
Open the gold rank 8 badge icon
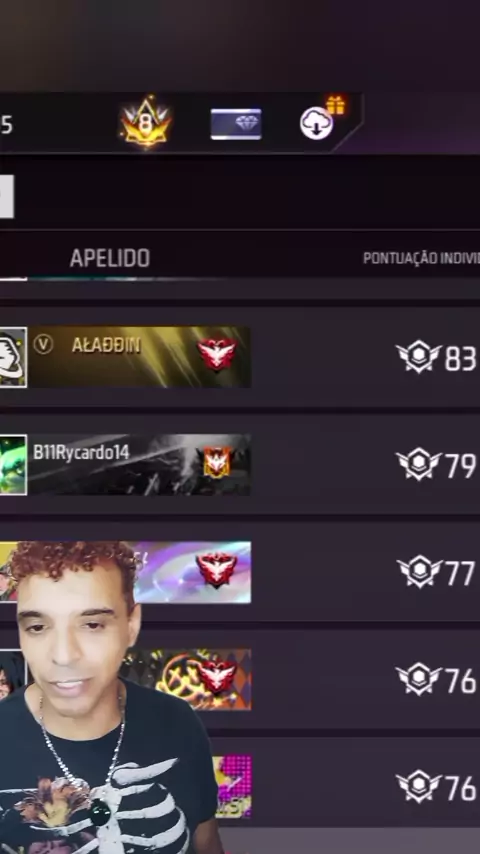pos(145,123)
